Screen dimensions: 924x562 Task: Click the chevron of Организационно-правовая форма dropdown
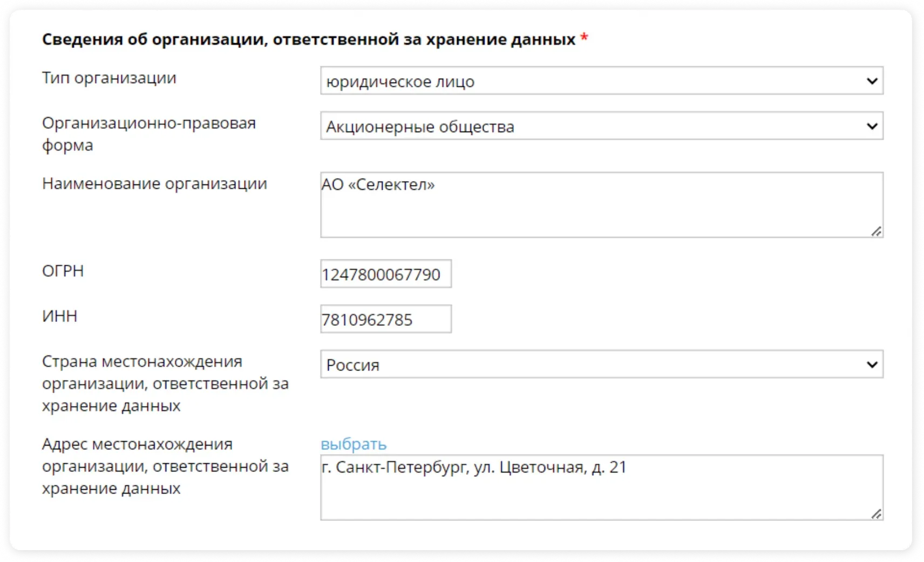coord(872,126)
